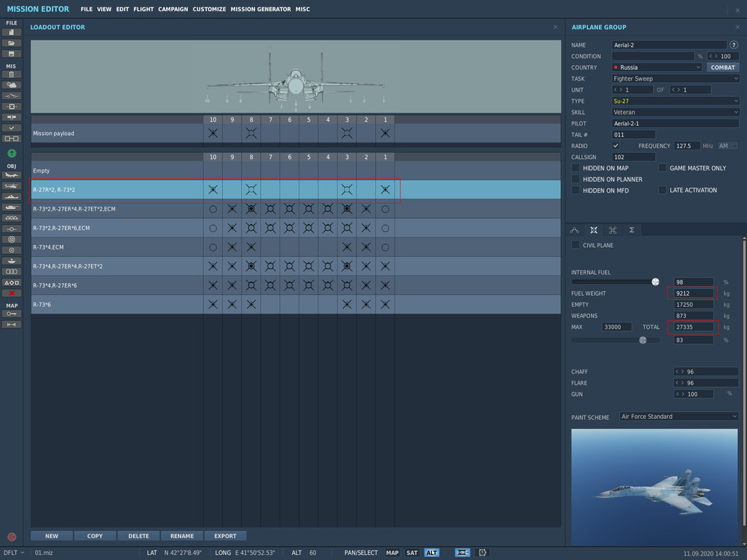Select the add airplane group icon
Viewport: 747px width, 560px height.
12,175
